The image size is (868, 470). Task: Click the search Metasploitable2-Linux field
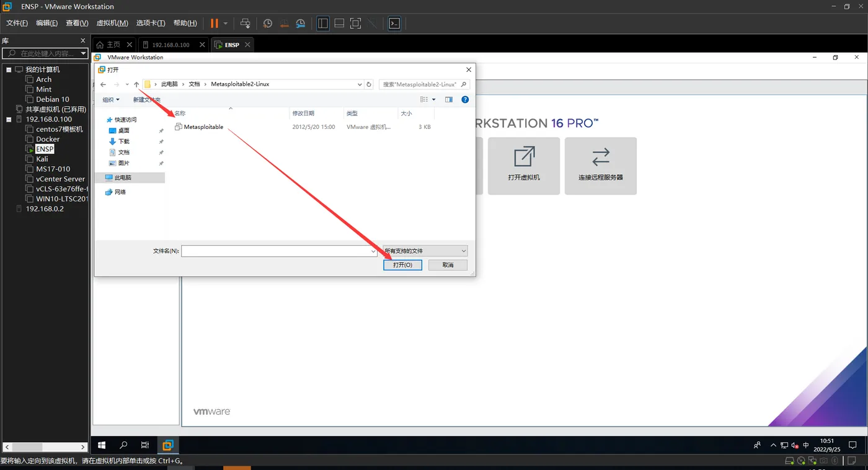tap(424, 84)
